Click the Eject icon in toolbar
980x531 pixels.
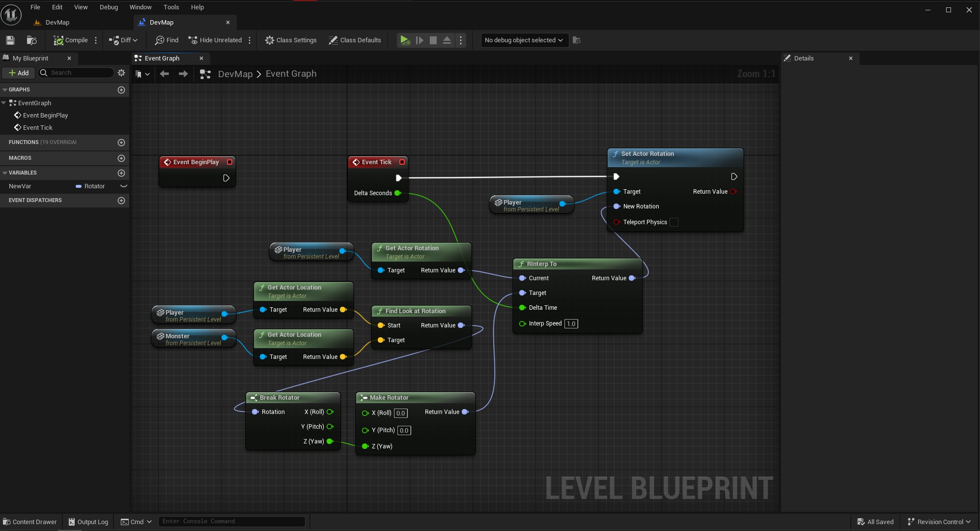click(x=447, y=40)
